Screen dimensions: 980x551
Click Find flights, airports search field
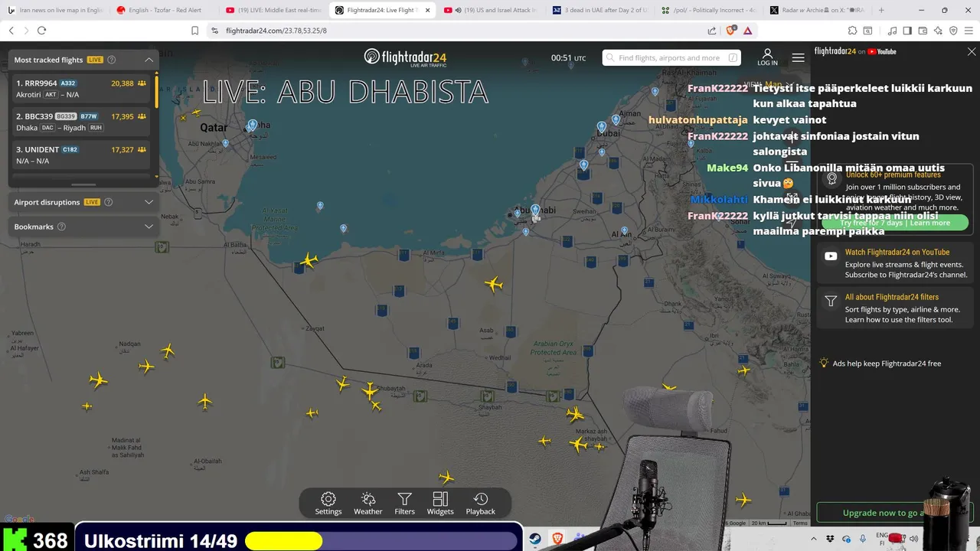[x=673, y=57]
